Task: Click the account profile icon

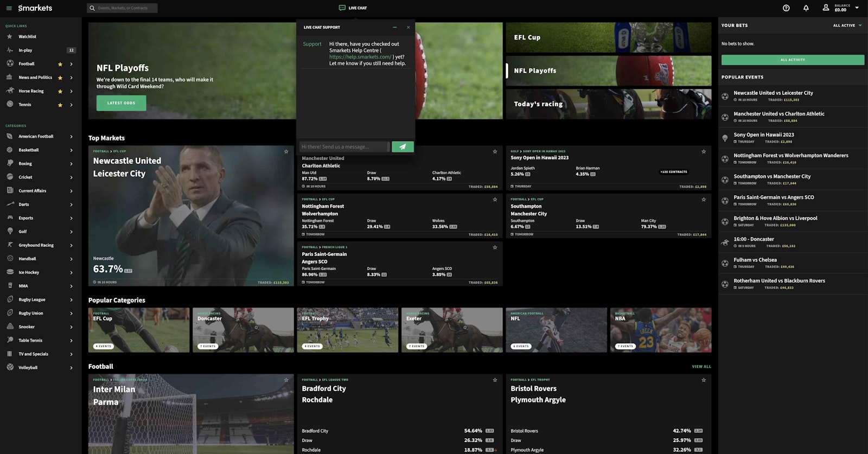Action: pyautogui.click(x=826, y=8)
